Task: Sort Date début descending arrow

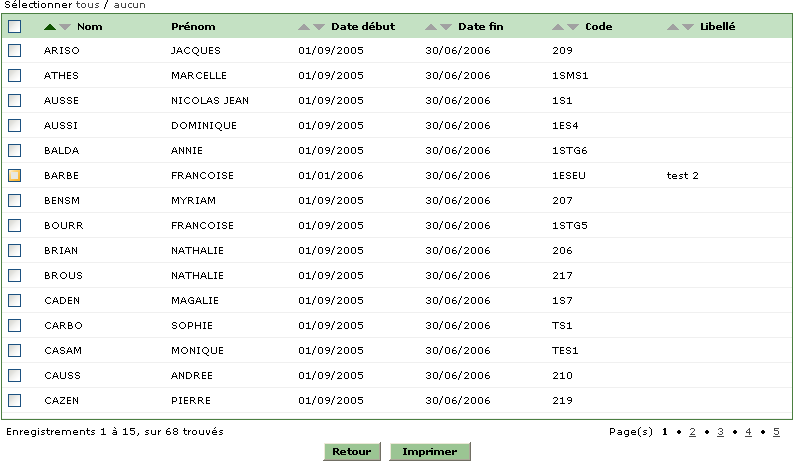Action: [x=319, y=27]
